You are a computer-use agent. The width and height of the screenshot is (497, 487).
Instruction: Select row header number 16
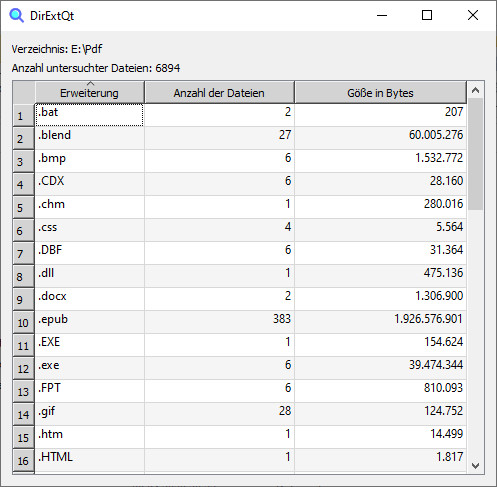pos(23,460)
